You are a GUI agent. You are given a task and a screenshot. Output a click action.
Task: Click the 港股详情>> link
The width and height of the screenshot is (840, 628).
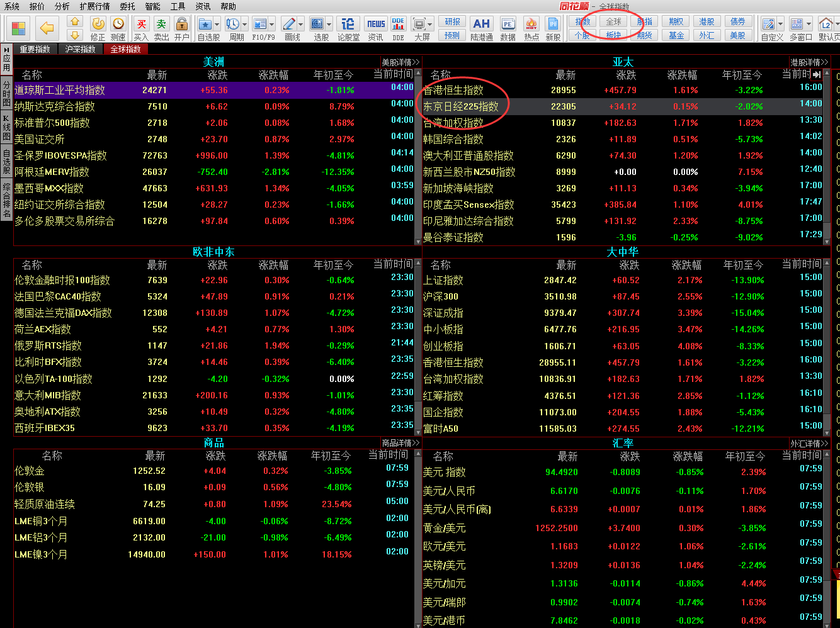pos(810,62)
